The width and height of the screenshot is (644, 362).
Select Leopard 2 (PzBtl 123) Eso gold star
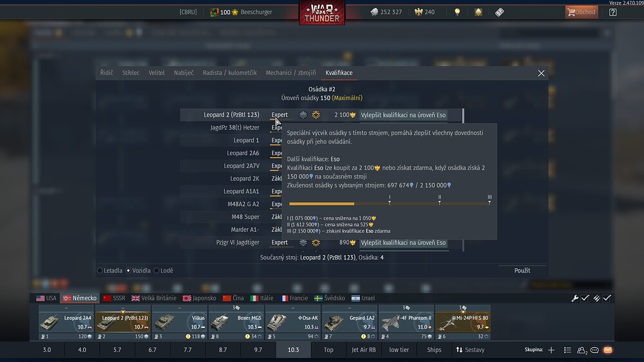[x=316, y=115]
